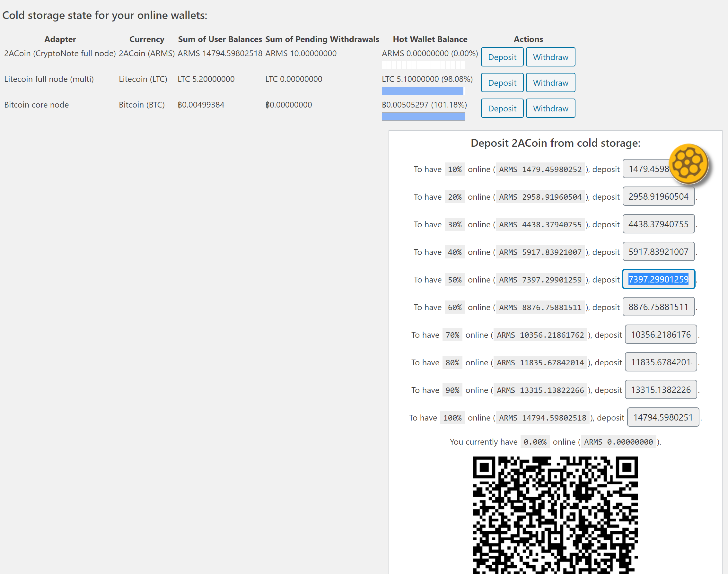The height and width of the screenshot is (574, 728).
Task: Select the 90% deposit amount field
Action: pos(661,389)
